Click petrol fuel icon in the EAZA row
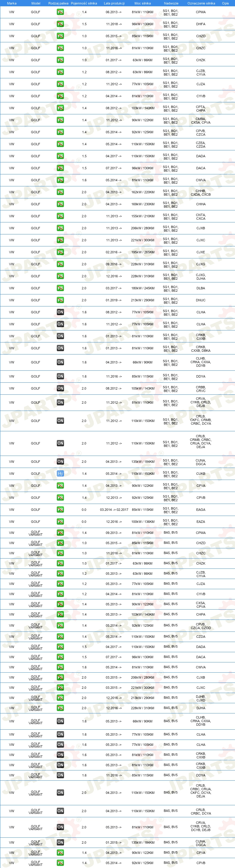Screen dimensions: 235x868 (60, 522)
